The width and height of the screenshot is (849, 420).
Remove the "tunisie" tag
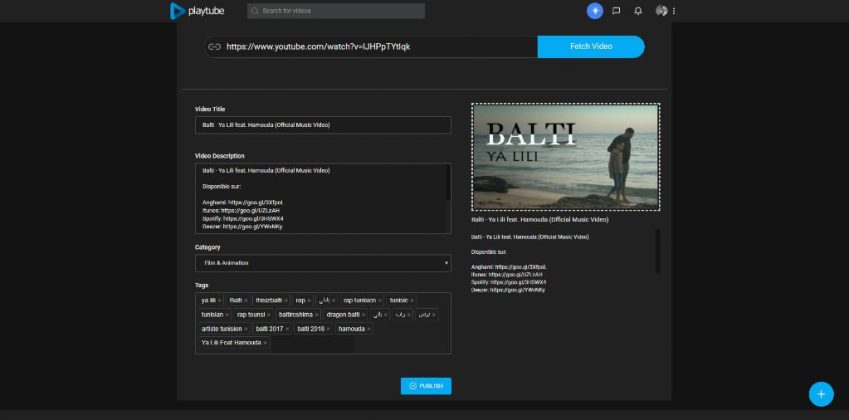(412, 300)
